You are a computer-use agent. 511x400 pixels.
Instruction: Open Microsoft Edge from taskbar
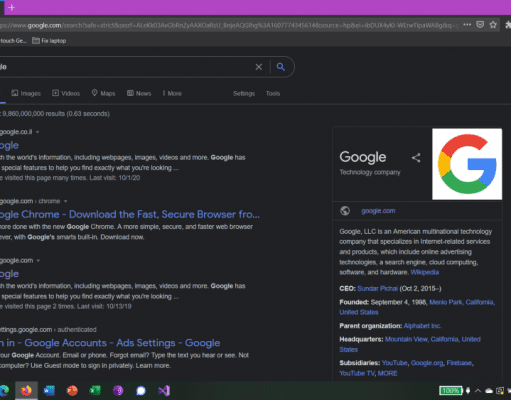4,390
